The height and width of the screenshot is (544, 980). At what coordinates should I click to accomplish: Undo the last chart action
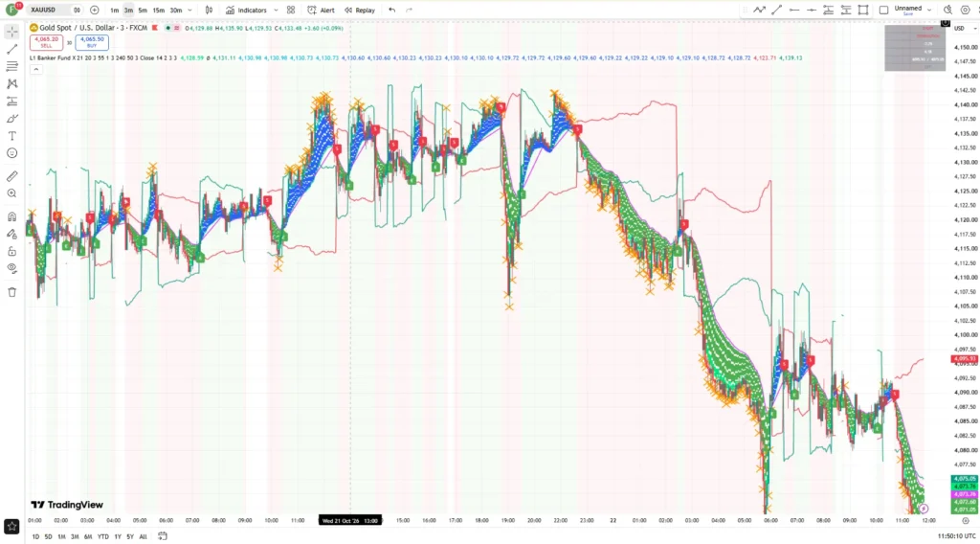[x=391, y=10]
